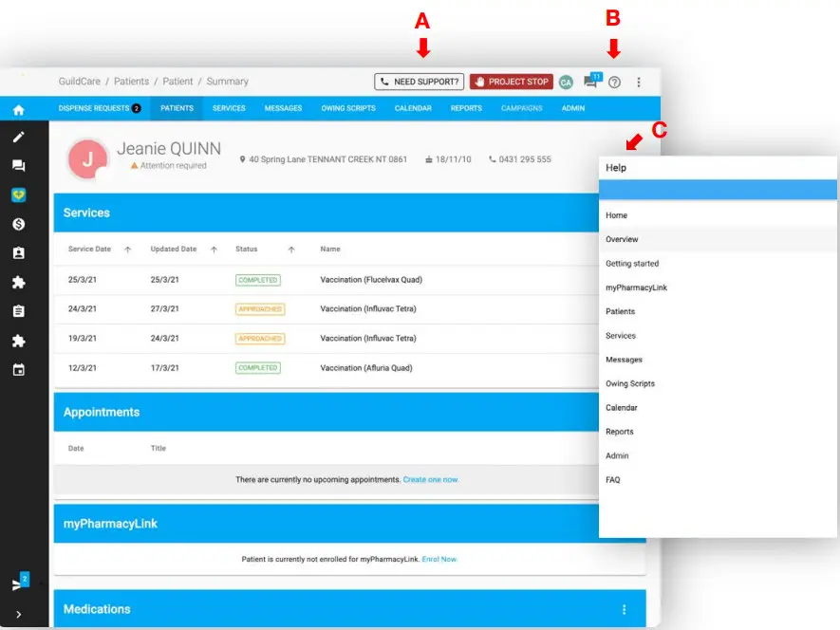Switch to the PATIENTS tab
840x630 pixels.
[176, 108]
